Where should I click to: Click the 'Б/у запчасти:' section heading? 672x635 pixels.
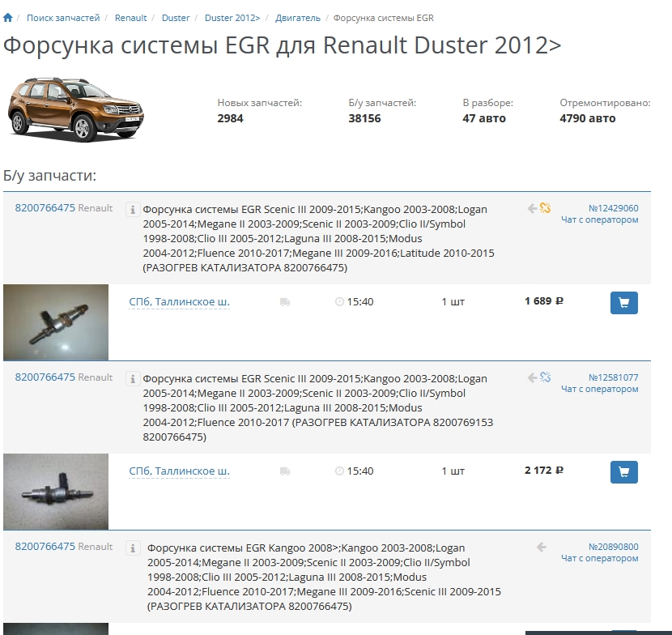click(x=49, y=176)
